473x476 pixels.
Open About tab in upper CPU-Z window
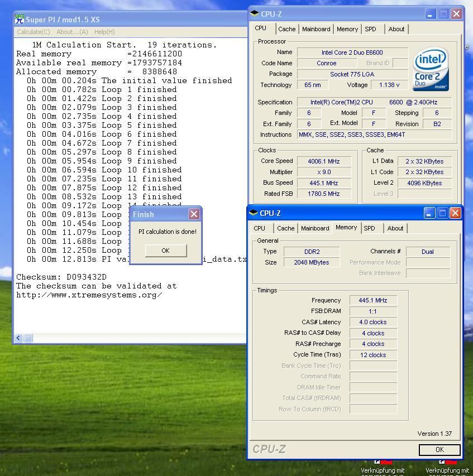396,29
